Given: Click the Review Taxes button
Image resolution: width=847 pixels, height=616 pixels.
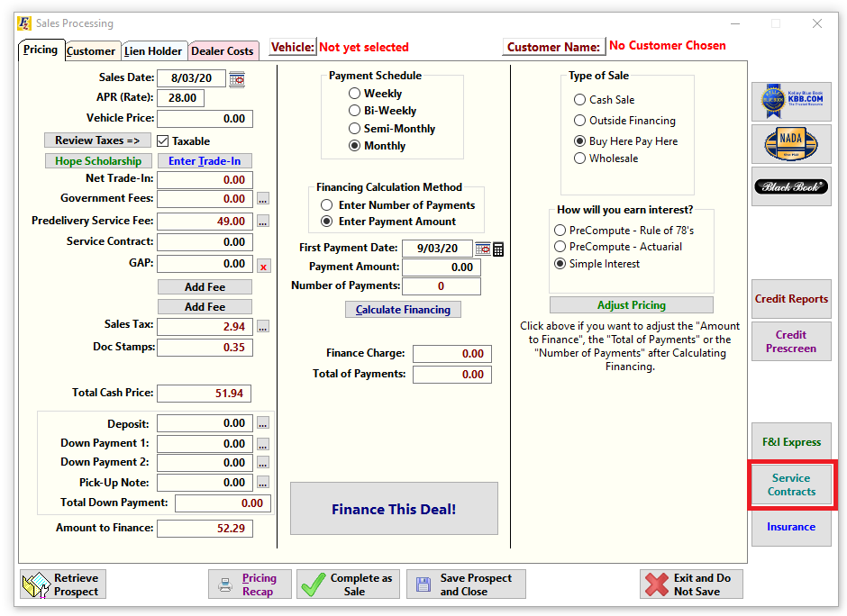Looking at the screenshot, I should (98, 140).
